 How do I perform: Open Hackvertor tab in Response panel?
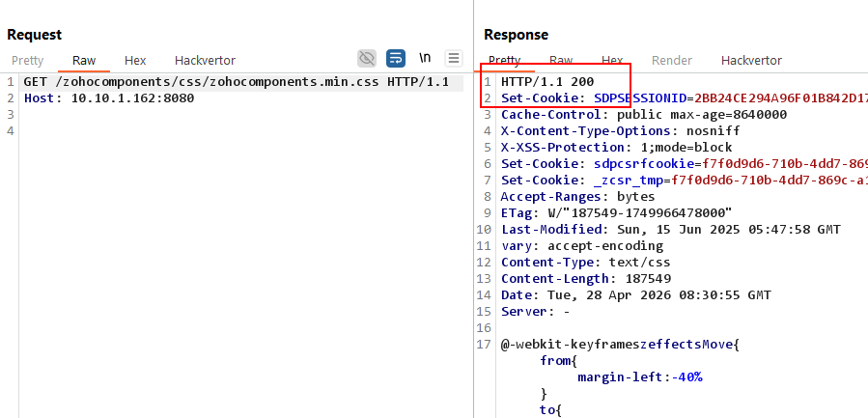click(751, 61)
